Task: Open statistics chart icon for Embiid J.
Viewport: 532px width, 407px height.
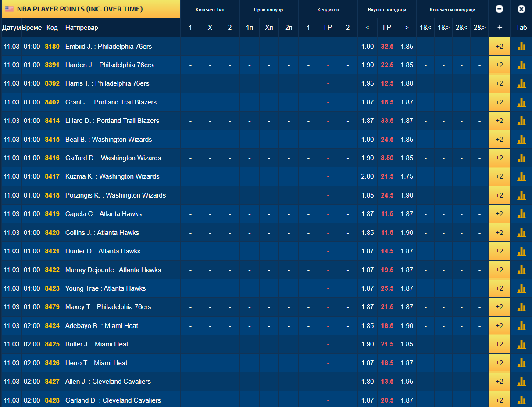Action: pyautogui.click(x=521, y=46)
